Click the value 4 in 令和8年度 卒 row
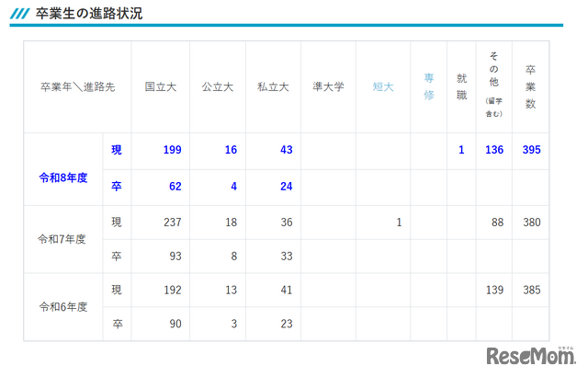 point(233,186)
